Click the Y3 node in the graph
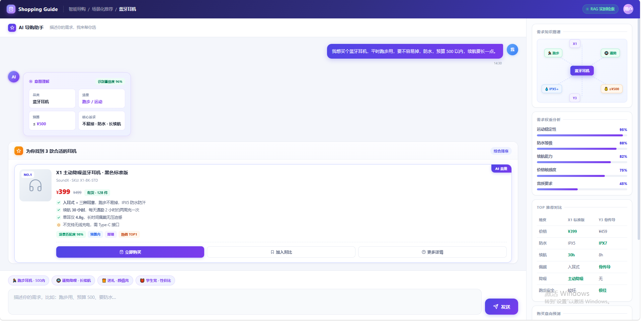644x321 pixels. pyautogui.click(x=574, y=98)
